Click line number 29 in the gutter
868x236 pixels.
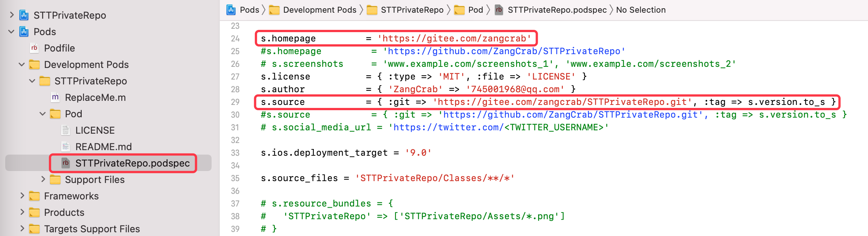pos(235,102)
